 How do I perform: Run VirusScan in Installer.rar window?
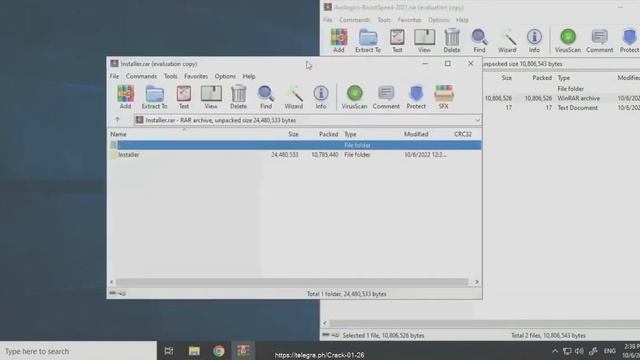pos(354,97)
